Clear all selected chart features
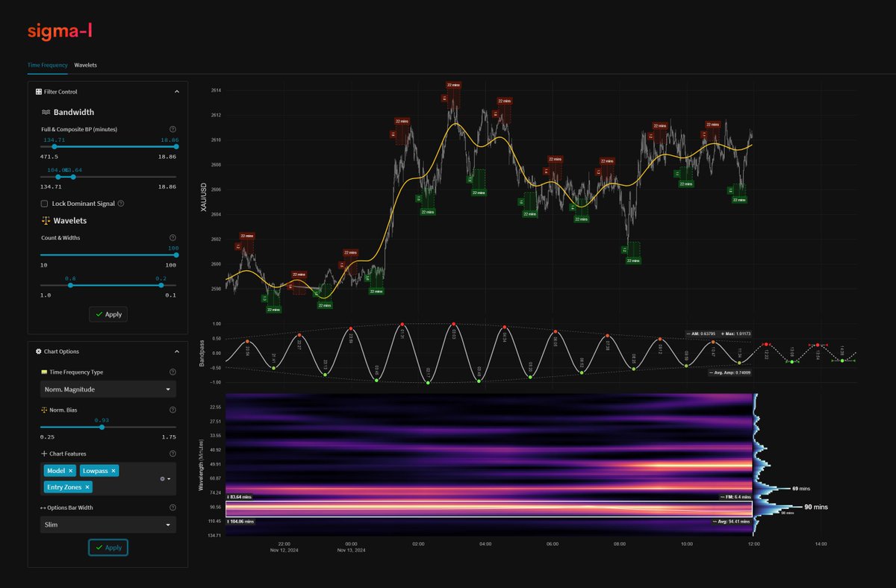 pyautogui.click(x=162, y=478)
